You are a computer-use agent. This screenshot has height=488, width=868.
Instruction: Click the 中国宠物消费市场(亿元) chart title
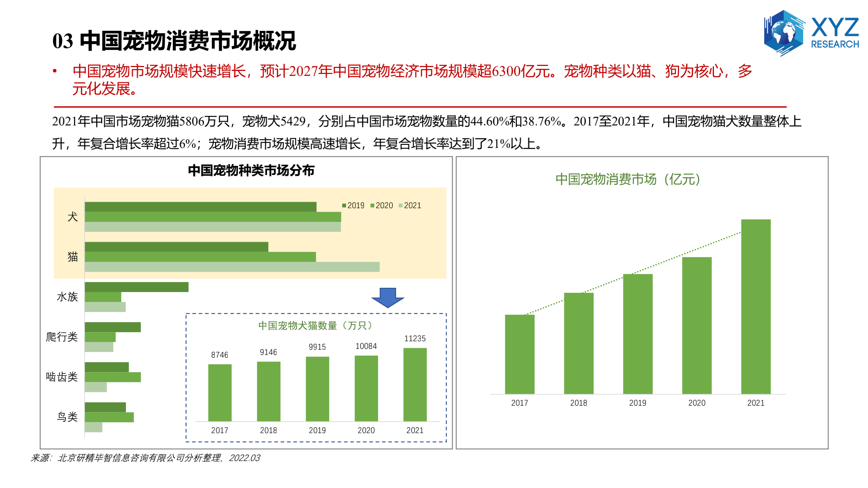click(x=628, y=179)
